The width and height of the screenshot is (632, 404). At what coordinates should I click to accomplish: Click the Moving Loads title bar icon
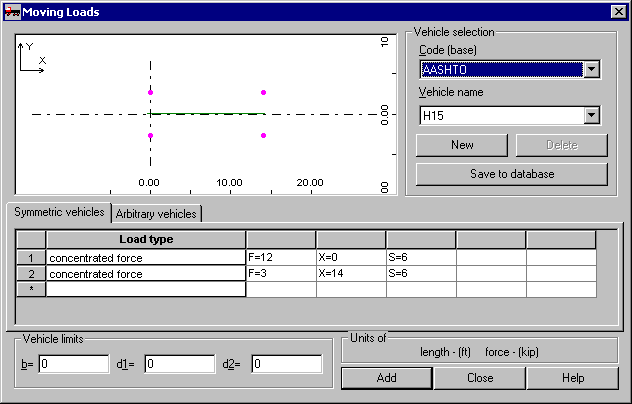(12, 12)
